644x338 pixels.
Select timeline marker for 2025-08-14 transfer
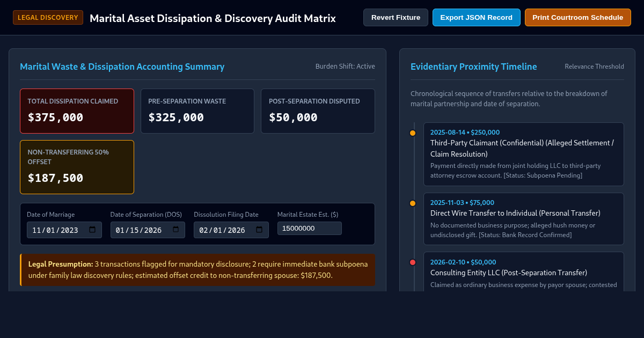coord(413,133)
